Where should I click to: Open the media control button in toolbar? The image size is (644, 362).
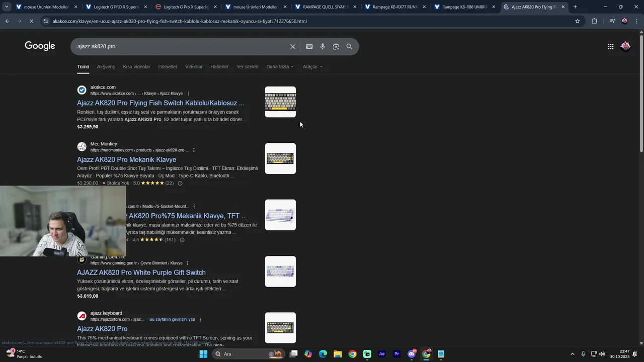pos(612,21)
